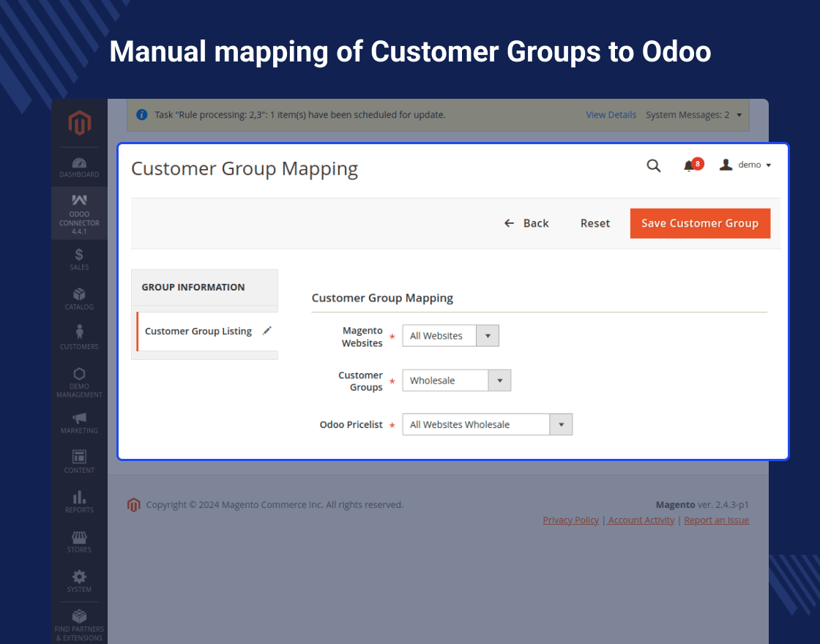The image size is (820, 644).
Task: Open the Customer Groups dropdown
Action: [457, 381]
